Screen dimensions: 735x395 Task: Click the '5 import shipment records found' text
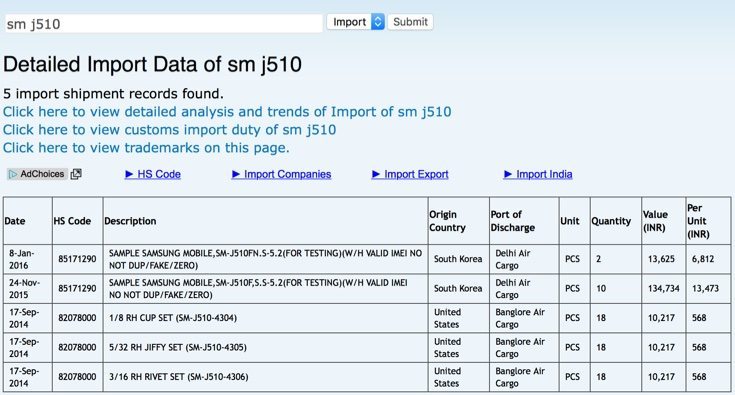[x=113, y=94]
